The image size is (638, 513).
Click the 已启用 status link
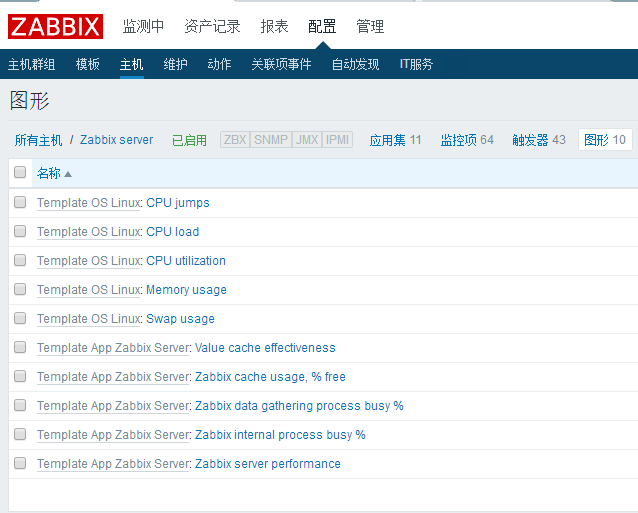189,140
